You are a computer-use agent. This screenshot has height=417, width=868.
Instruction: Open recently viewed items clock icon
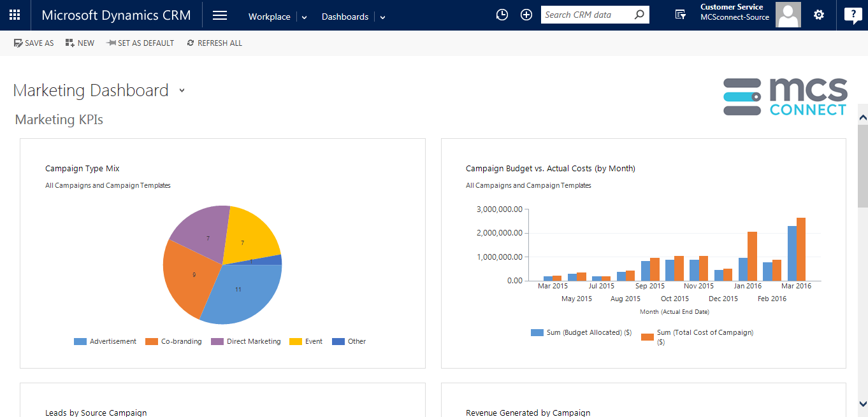coord(502,15)
